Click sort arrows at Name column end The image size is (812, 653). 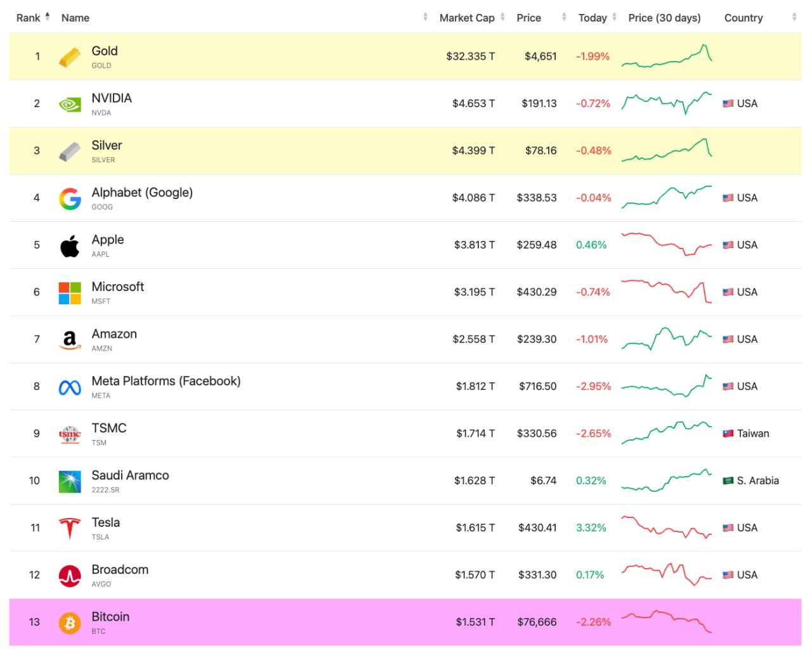click(x=425, y=17)
